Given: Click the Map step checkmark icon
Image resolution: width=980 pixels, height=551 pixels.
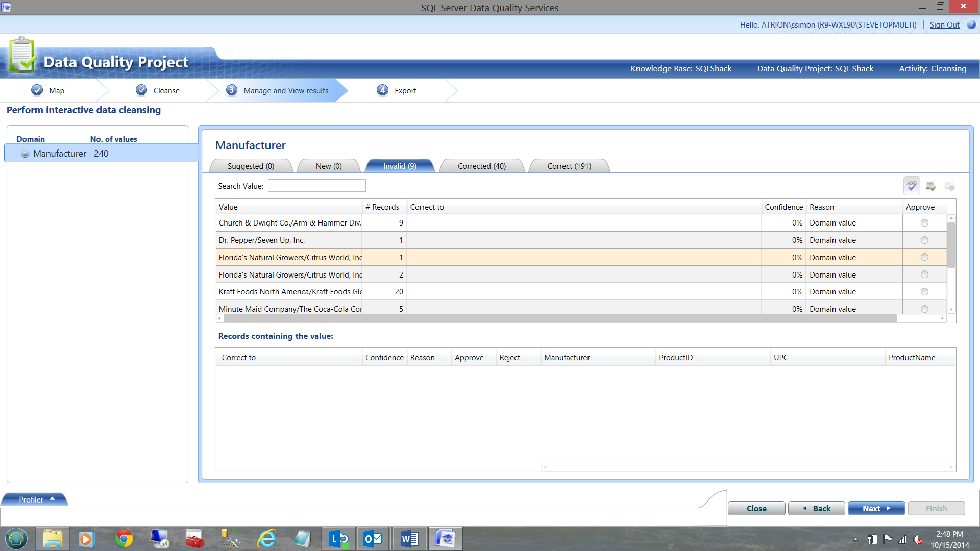Looking at the screenshot, I should 37,90.
